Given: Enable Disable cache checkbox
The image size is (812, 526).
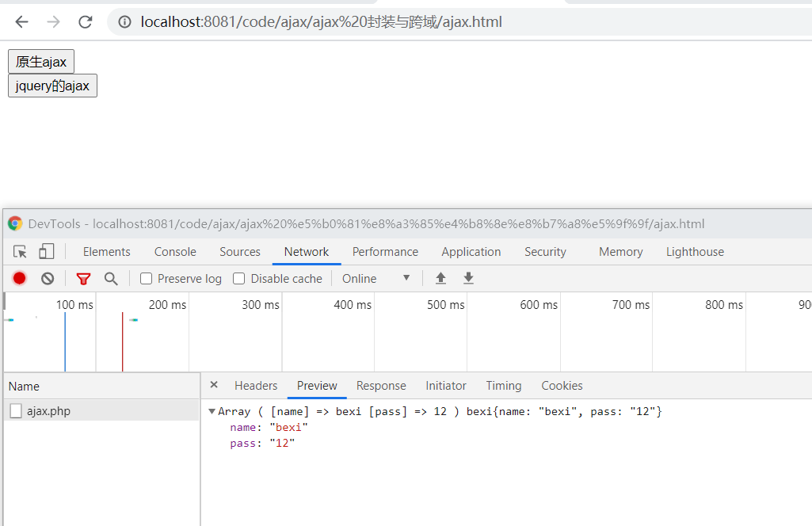Looking at the screenshot, I should [x=238, y=279].
